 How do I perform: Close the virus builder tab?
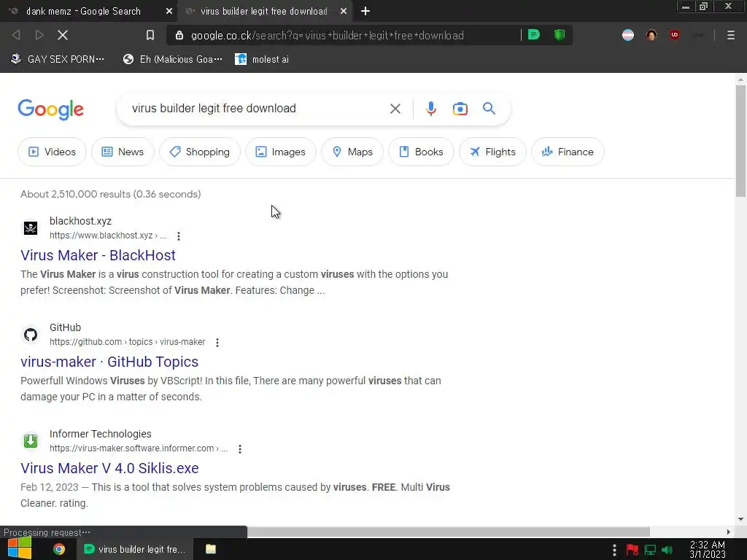344,11
